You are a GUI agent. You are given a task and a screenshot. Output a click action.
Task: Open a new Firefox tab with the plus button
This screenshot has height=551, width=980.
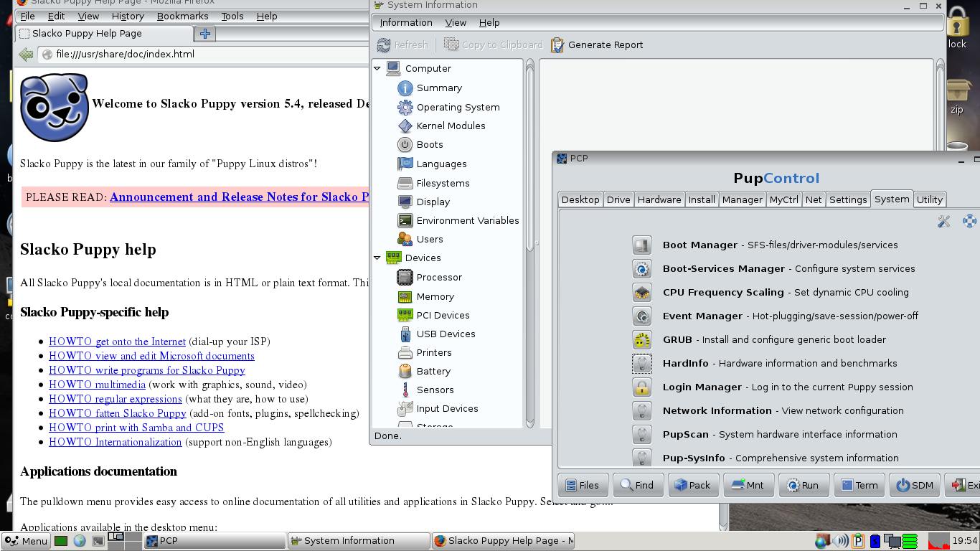pos(205,34)
